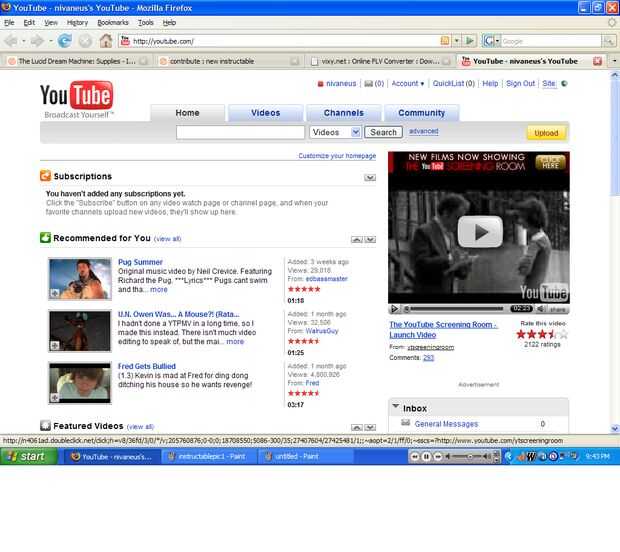Click the Featured Videos icon
Viewport: 620px width, 552px height.
[x=45, y=425]
